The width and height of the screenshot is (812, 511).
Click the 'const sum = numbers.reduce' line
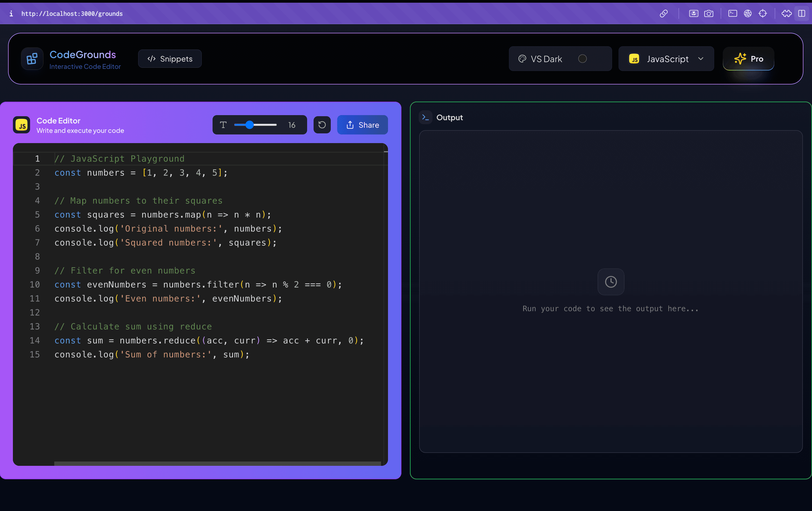coord(209,340)
